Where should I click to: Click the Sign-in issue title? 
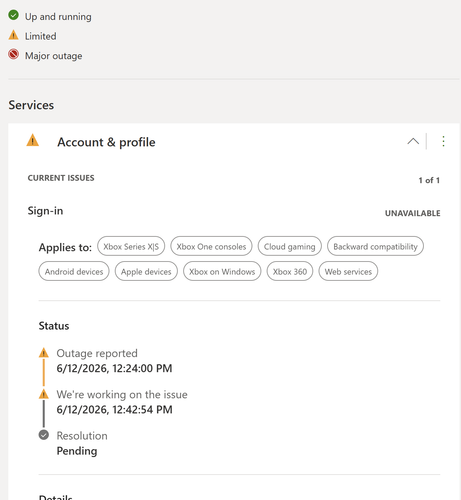pyautogui.click(x=45, y=211)
